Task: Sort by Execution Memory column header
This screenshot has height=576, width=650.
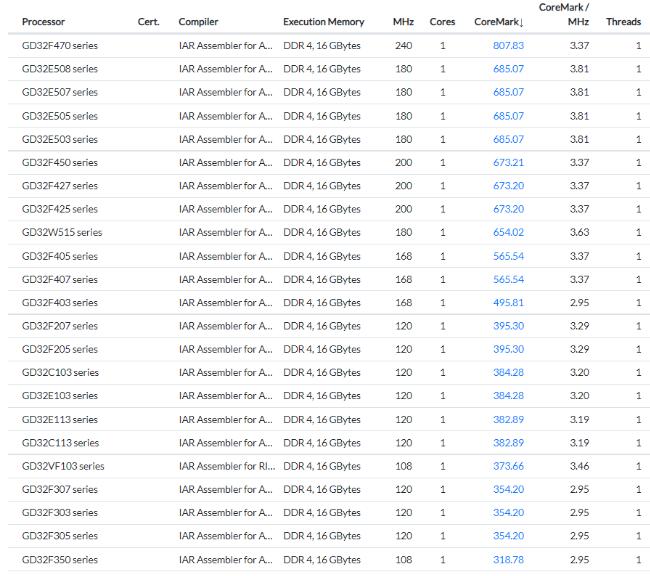Action: [324, 22]
